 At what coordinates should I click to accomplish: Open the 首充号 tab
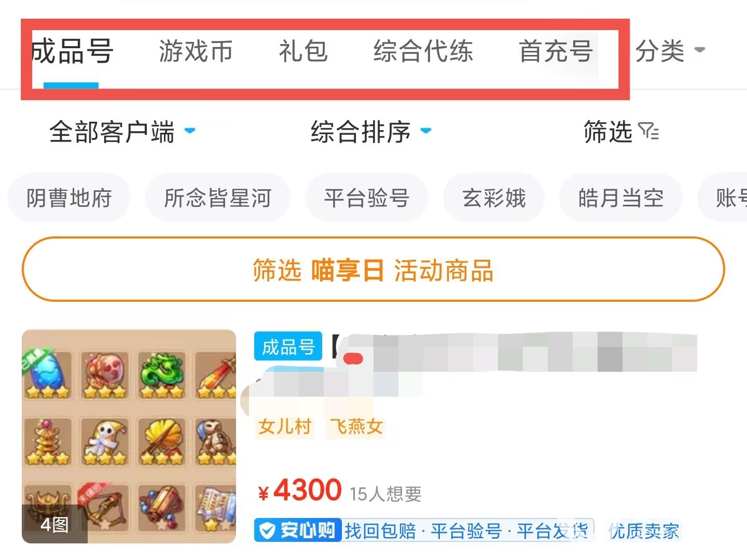point(556,51)
